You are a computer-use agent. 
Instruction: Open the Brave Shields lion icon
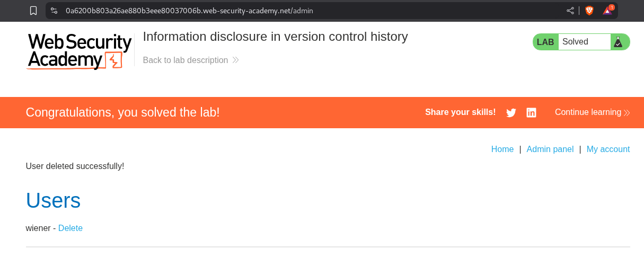(x=589, y=11)
